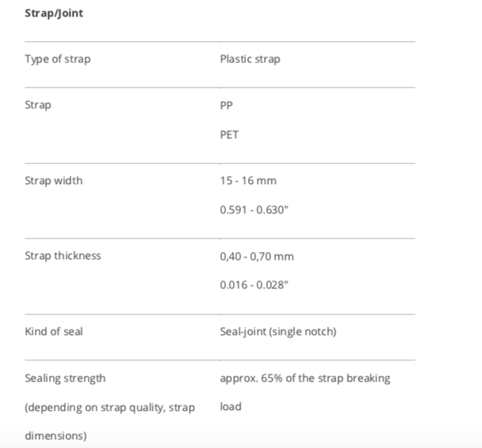Click the '0.016 - 0.028"' inch thickness value

(254, 285)
